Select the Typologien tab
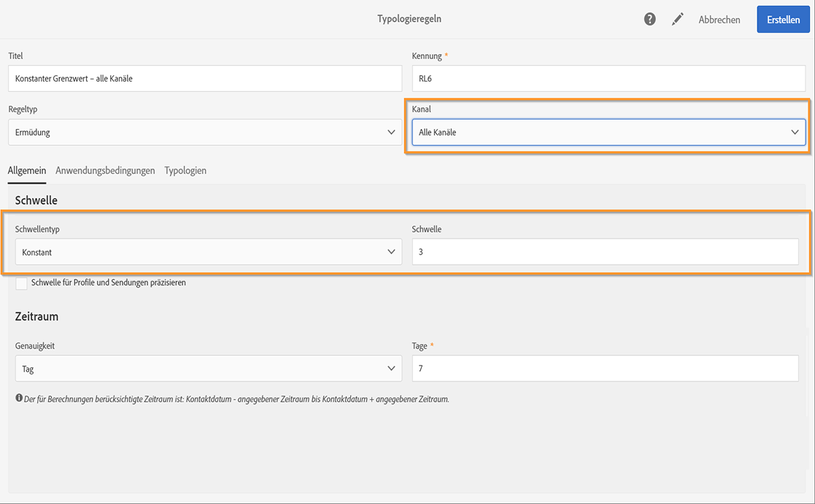815x504 pixels. (185, 171)
